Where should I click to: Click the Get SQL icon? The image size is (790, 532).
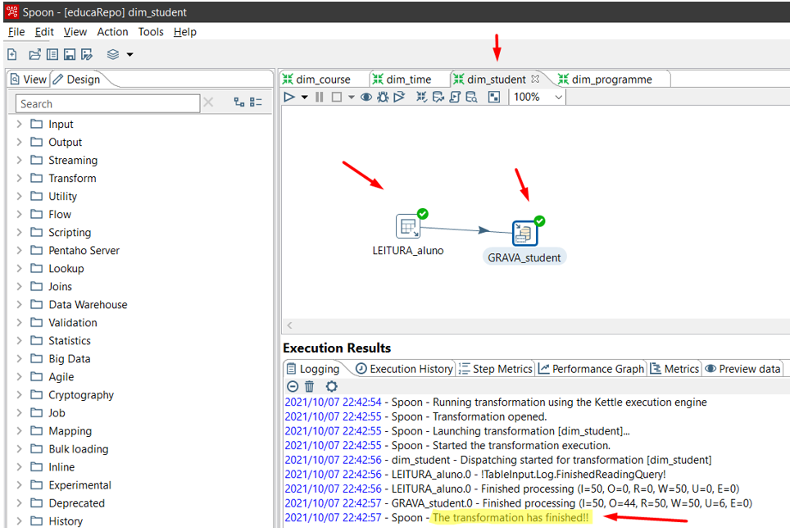pyautogui.click(x=455, y=97)
